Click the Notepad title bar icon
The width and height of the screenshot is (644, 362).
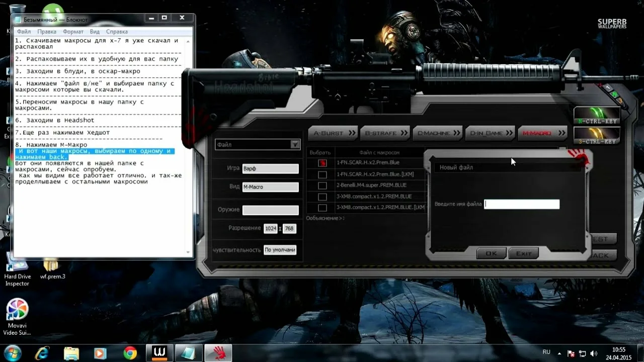[x=19, y=20]
